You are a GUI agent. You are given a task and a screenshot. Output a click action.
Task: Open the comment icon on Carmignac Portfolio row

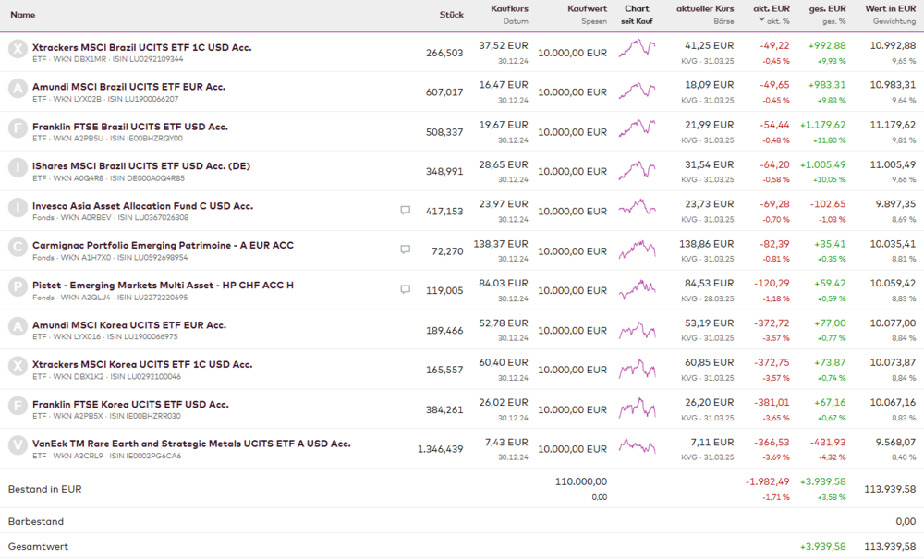tap(405, 250)
